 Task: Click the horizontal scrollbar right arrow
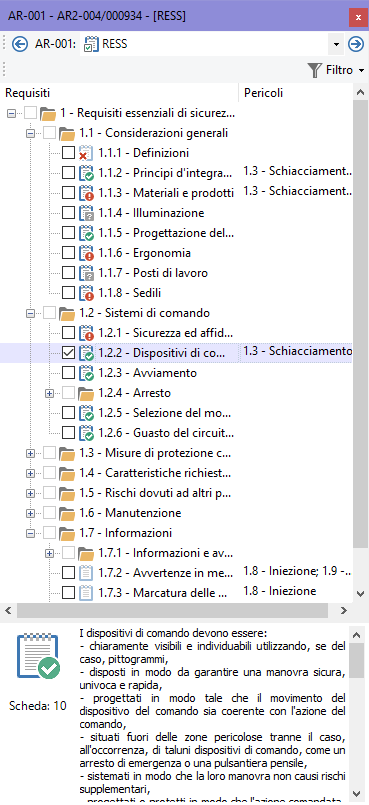pos(344,610)
